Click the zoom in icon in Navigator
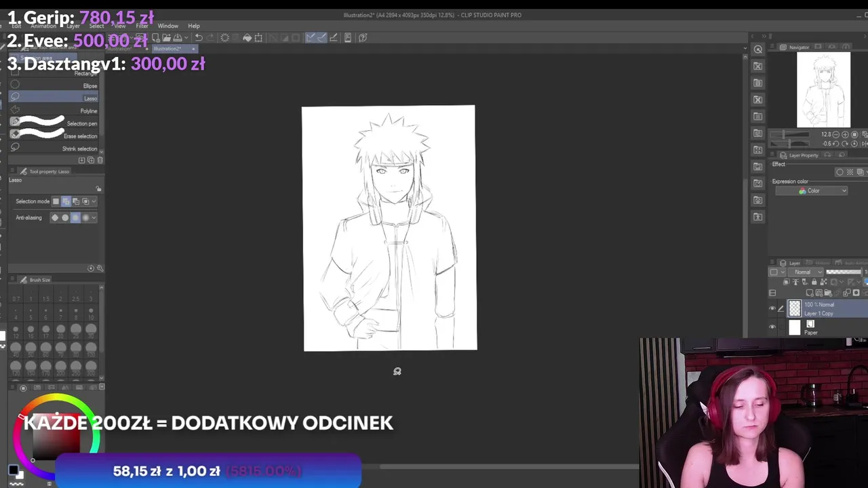The image size is (868, 488). (845, 134)
